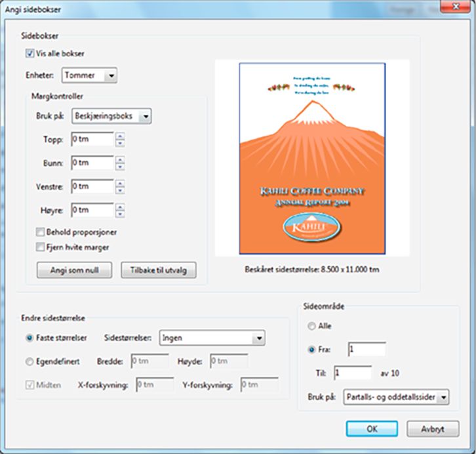Enable the Behold proporsjoner checkbox
Viewport: 476px width, 454px height.
(x=40, y=232)
